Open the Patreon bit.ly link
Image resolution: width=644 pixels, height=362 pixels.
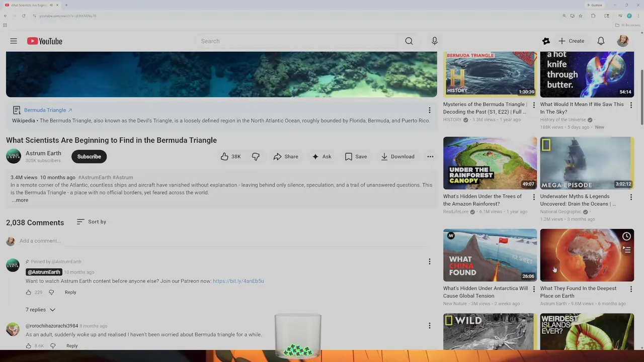point(238,281)
